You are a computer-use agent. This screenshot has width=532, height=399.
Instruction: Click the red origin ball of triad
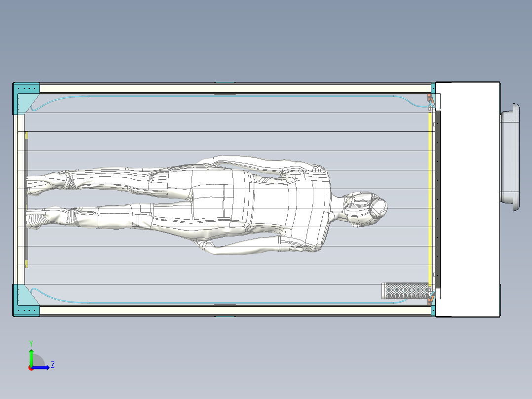coord(31,368)
